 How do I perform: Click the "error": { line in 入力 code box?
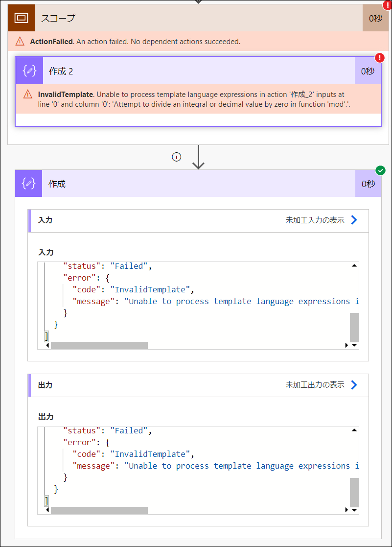click(x=87, y=278)
